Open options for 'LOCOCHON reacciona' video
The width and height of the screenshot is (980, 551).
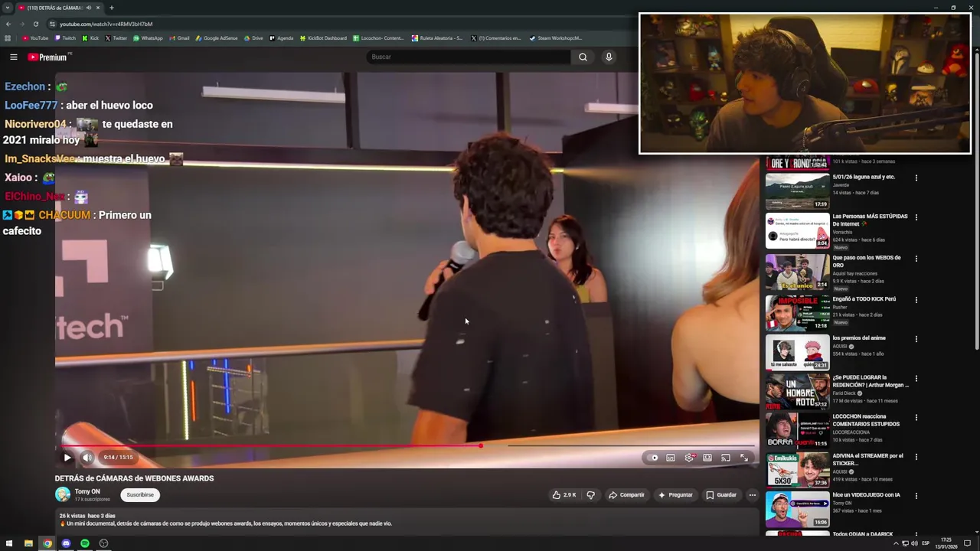click(x=916, y=418)
